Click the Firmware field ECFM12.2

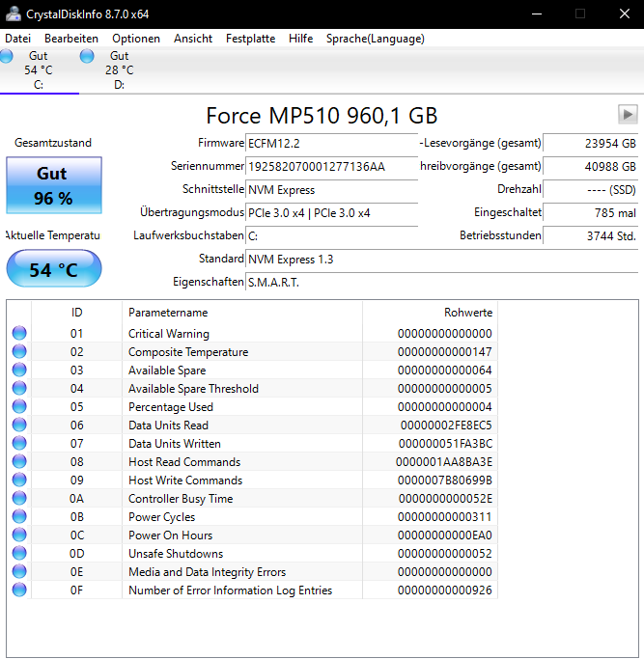tap(331, 144)
